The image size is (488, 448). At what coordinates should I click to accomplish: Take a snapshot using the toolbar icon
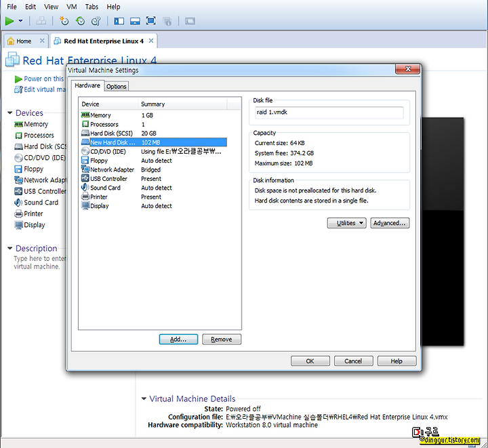point(64,21)
